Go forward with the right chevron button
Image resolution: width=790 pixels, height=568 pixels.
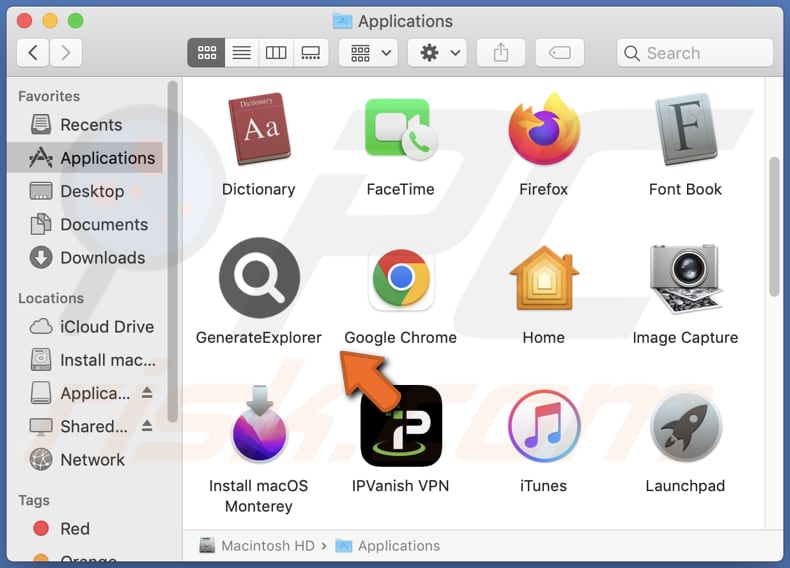click(x=65, y=52)
